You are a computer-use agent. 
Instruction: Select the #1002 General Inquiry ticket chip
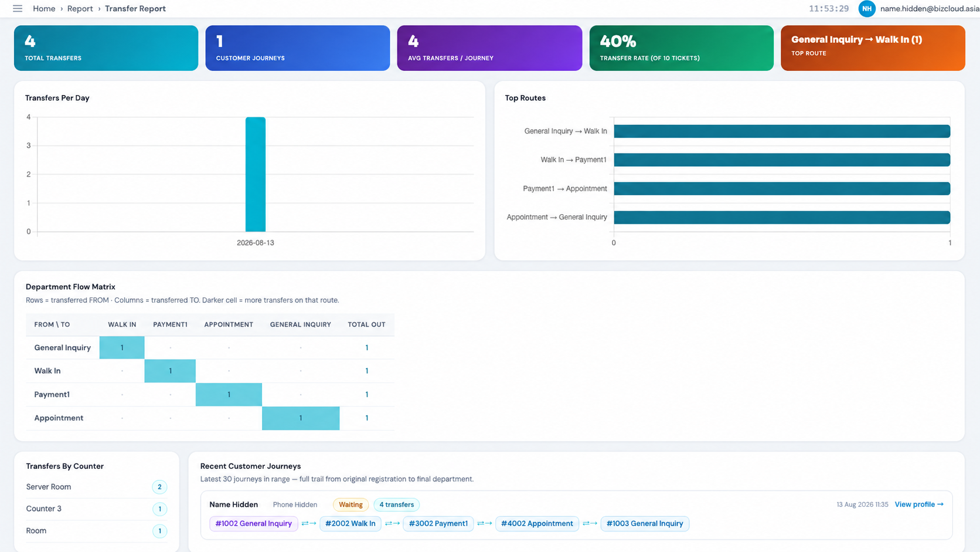[x=253, y=523]
